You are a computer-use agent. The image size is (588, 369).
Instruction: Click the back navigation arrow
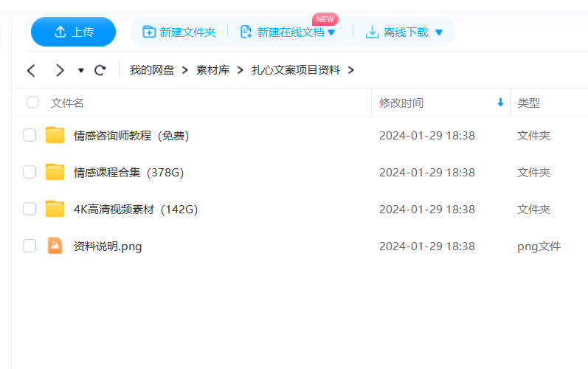[31, 70]
